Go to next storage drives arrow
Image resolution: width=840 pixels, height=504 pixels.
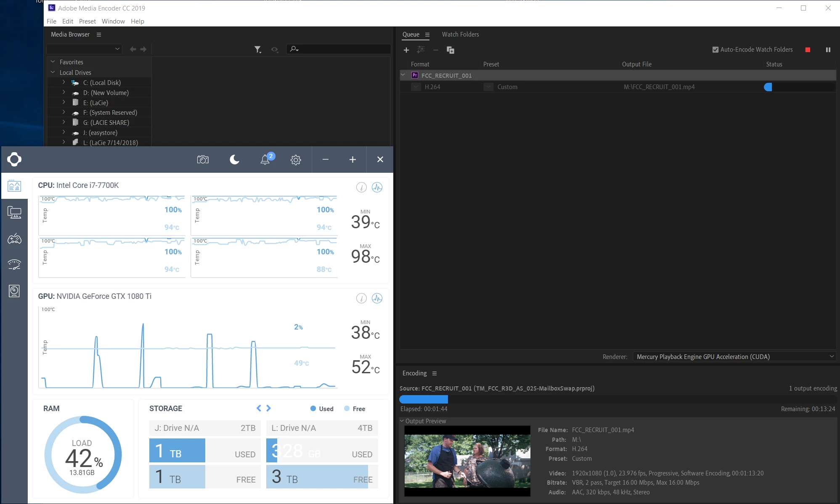point(269,408)
